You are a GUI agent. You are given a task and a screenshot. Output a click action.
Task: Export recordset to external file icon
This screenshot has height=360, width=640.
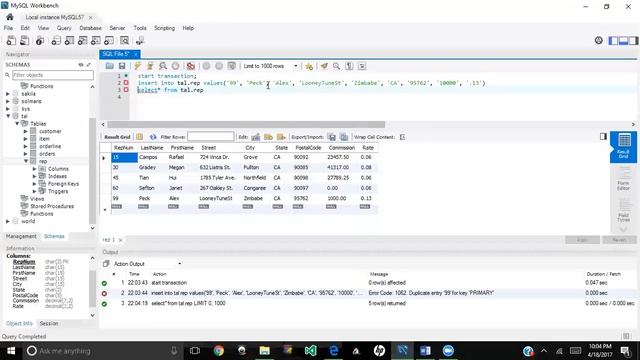[x=332, y=137]
